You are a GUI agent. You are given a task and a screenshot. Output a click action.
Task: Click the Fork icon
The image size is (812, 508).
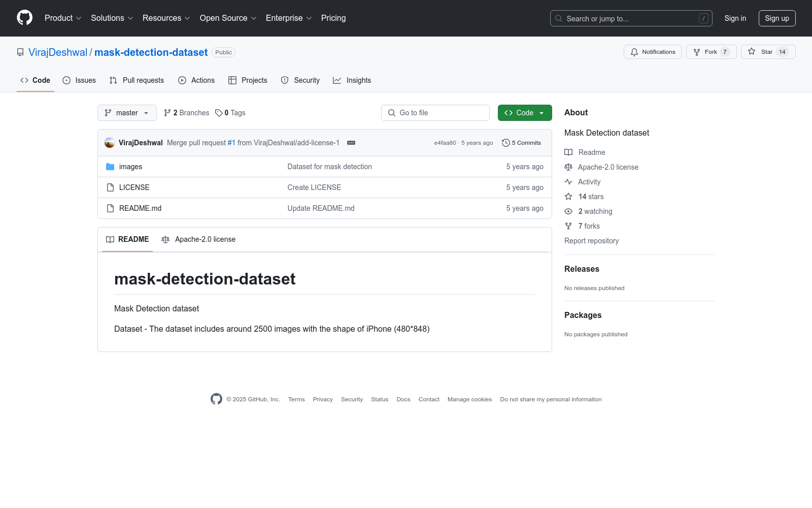click(697, 52)
